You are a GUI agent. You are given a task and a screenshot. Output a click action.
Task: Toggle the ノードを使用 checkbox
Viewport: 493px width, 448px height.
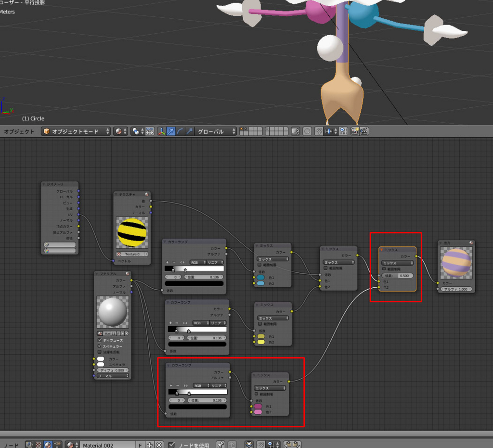[171, 445]
